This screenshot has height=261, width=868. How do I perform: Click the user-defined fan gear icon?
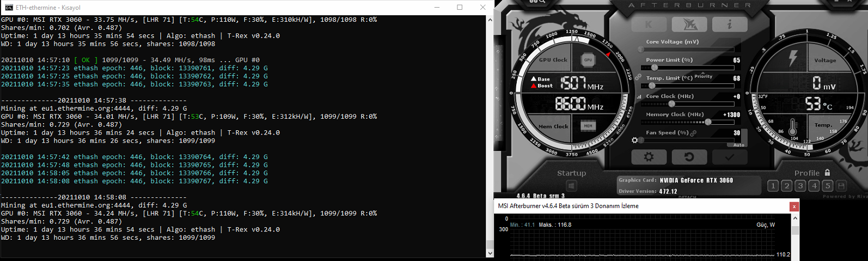point(634,141)
